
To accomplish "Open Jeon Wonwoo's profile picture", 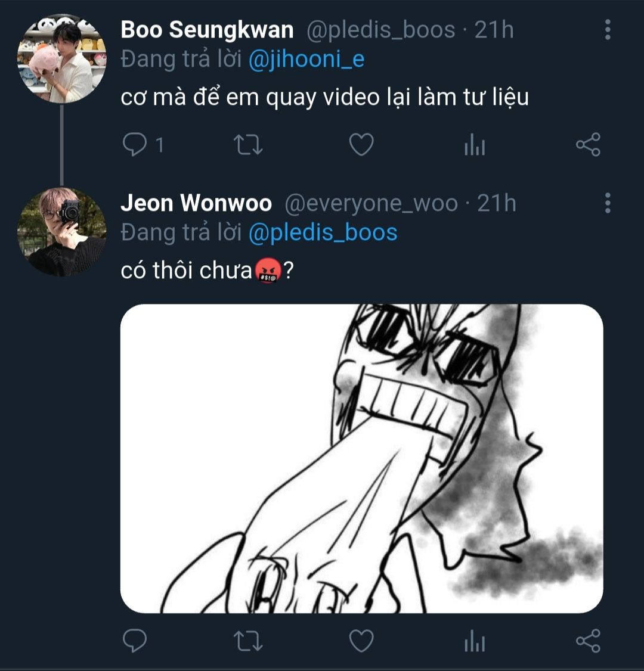I will 61,232.
